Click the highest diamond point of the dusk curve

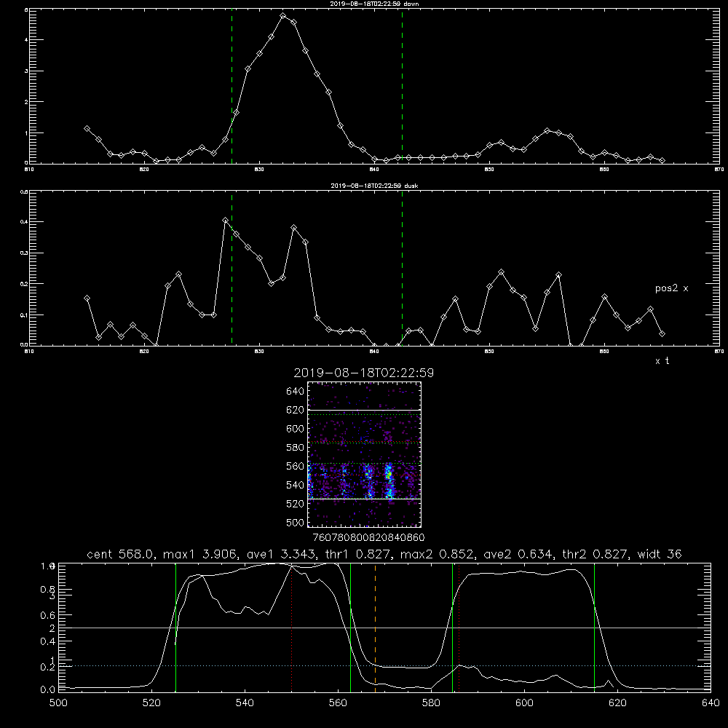[225, 221]
